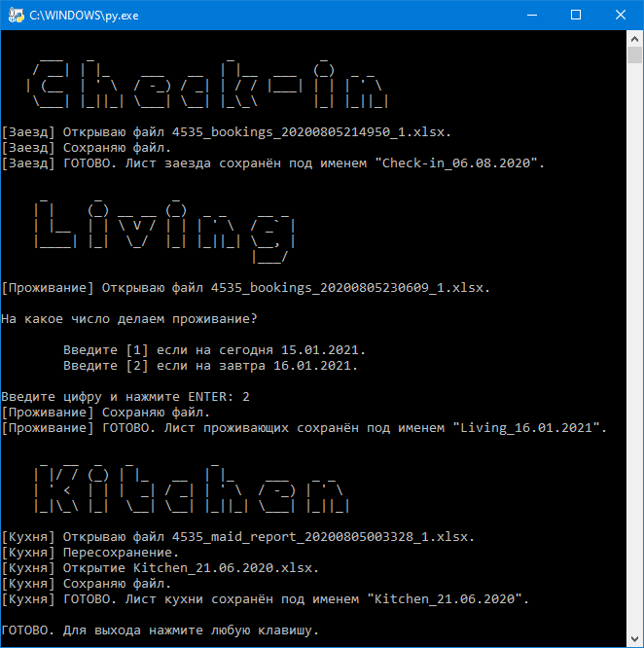
Task: Click the scrollbar up arrow
Action: 634,39
